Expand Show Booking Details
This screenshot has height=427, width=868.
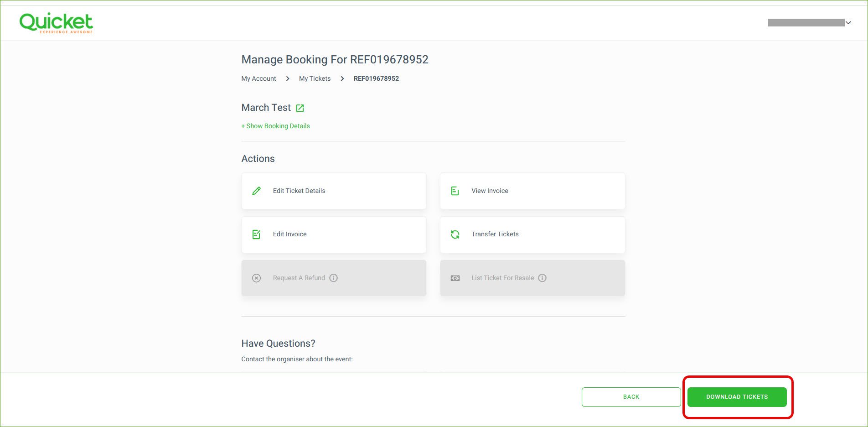click(275, 126)
